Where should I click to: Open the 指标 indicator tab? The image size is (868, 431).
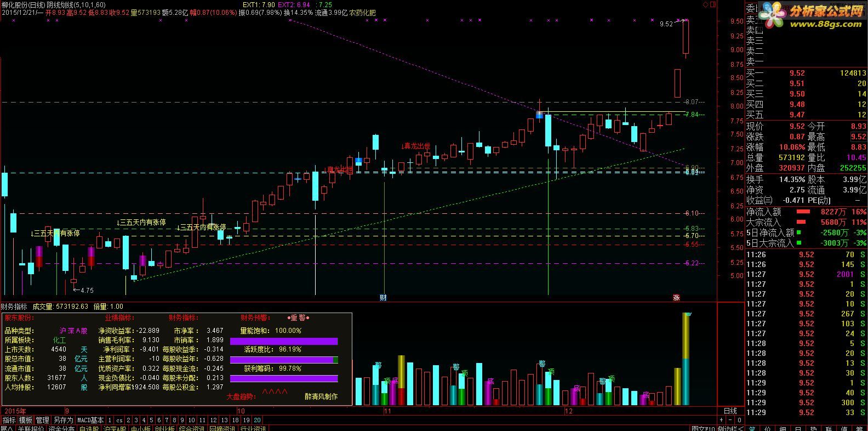(9, 420)
